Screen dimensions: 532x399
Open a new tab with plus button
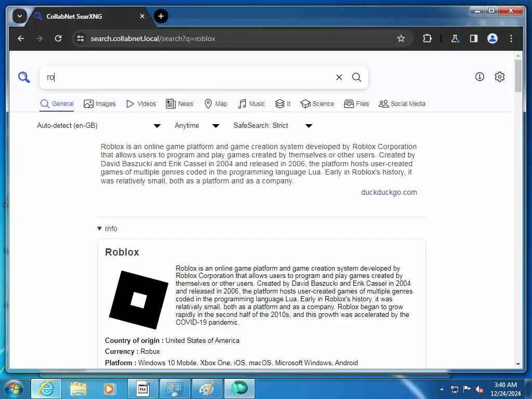click(x=161, y=16)
